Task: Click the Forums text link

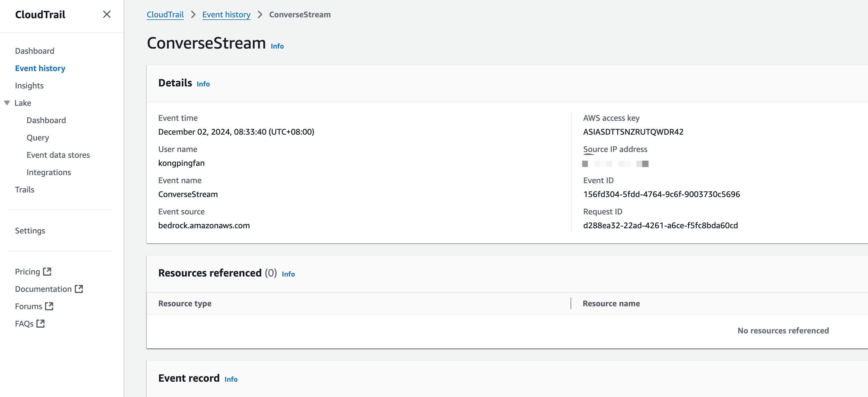Action: pos(28,306)
